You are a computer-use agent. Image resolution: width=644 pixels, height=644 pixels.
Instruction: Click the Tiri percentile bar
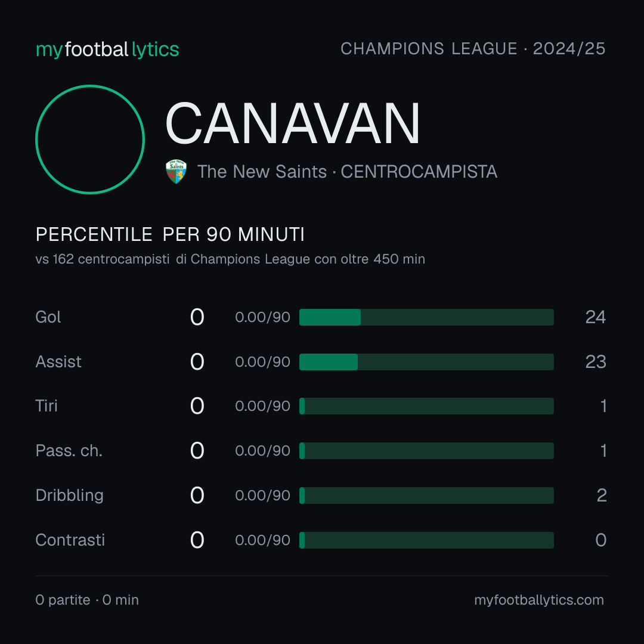point(426,406)
